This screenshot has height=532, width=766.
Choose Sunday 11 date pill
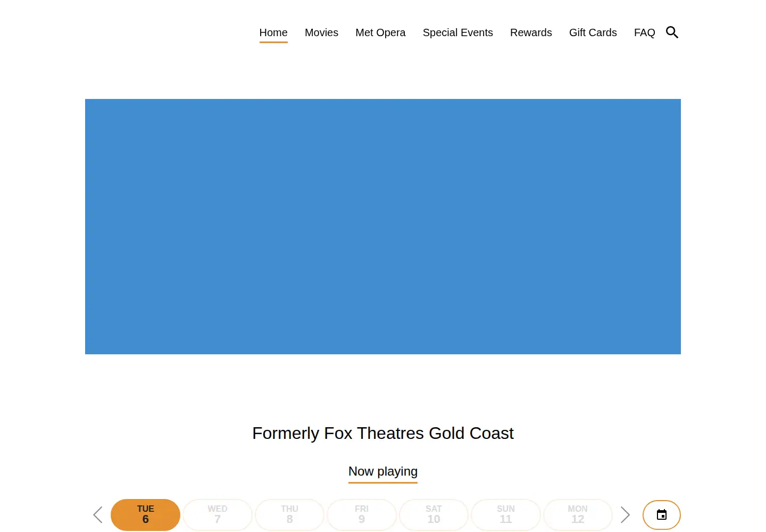506,515
